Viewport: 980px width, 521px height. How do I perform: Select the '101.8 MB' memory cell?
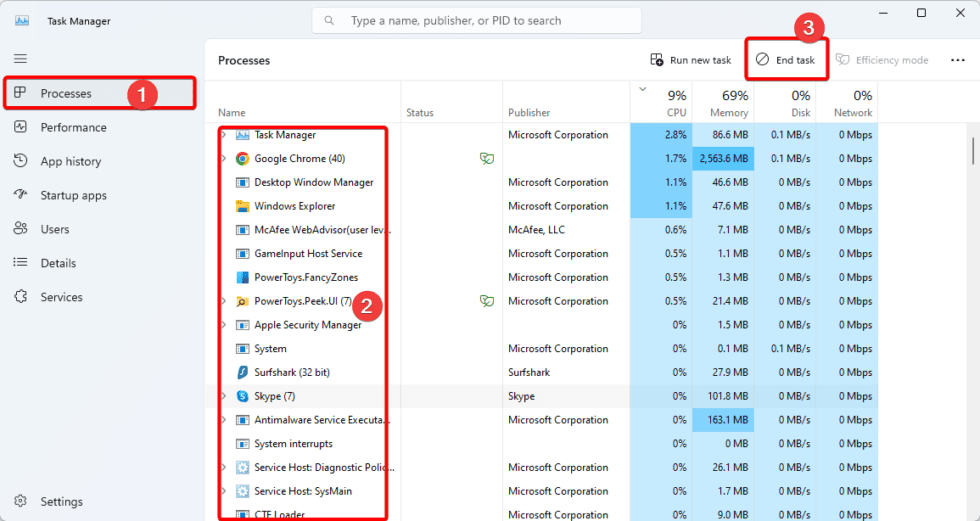click(x=723, y=396)
